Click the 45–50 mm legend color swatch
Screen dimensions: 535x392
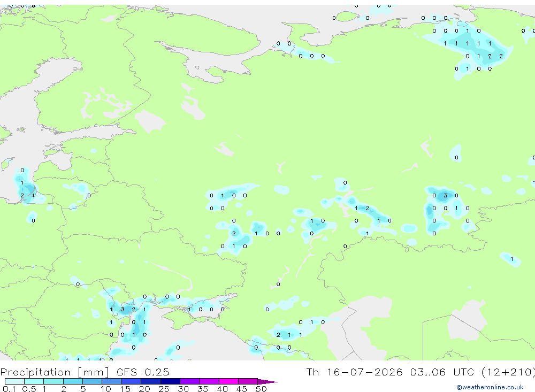[248, 381]
